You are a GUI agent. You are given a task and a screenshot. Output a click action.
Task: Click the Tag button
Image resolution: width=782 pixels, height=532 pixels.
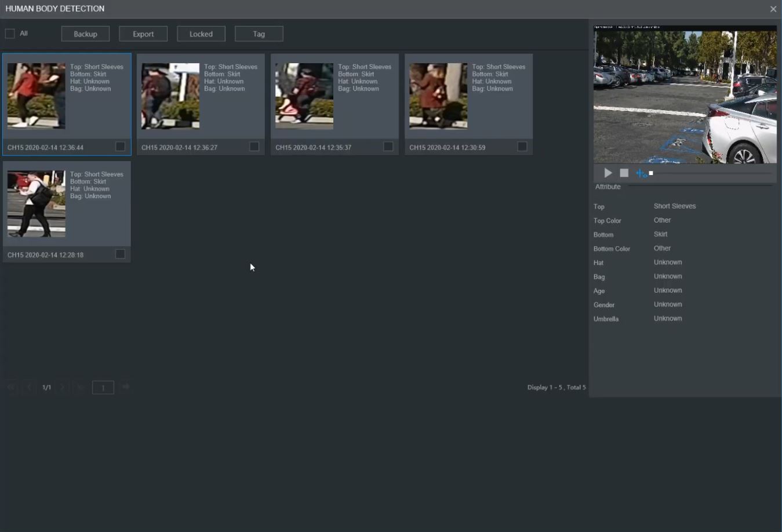click(259, 34)
